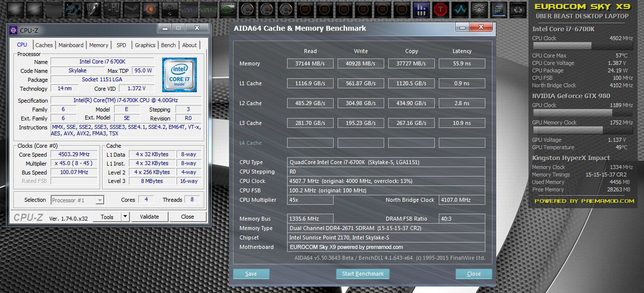Open the settings gear dock icon

[x=479, y=9]
